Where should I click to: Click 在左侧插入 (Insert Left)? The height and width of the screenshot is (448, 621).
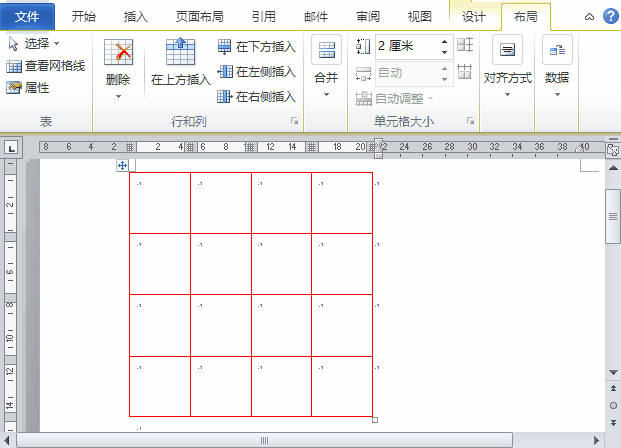coord(257,72)
